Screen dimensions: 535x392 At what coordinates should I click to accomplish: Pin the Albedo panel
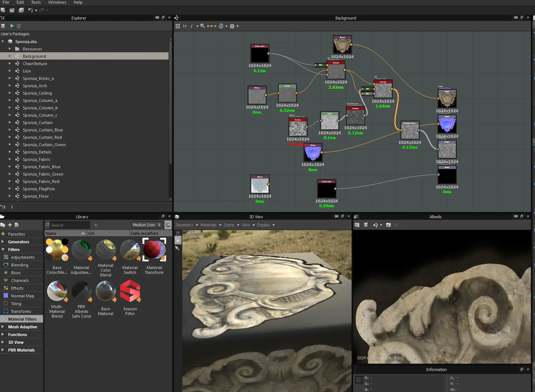click(x=516, y=216)
